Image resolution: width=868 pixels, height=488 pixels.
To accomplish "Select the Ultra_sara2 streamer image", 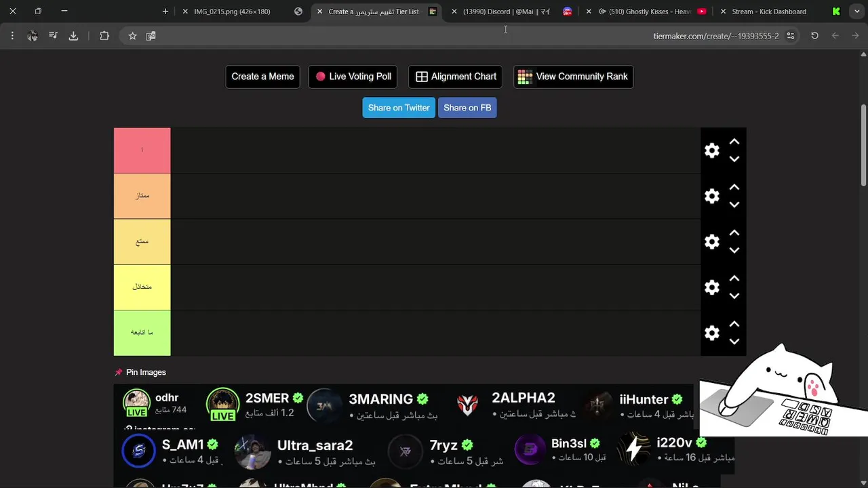I will pos(304,452).
